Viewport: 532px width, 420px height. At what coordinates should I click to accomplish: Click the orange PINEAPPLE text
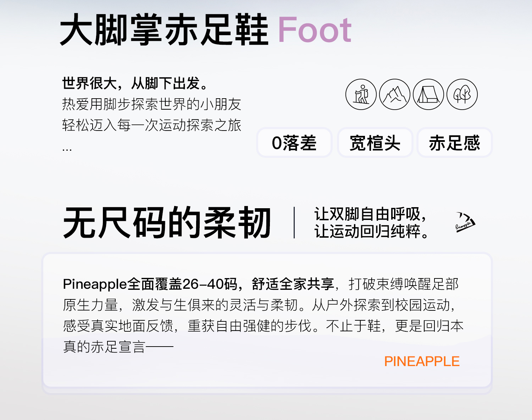pos(422,361)
